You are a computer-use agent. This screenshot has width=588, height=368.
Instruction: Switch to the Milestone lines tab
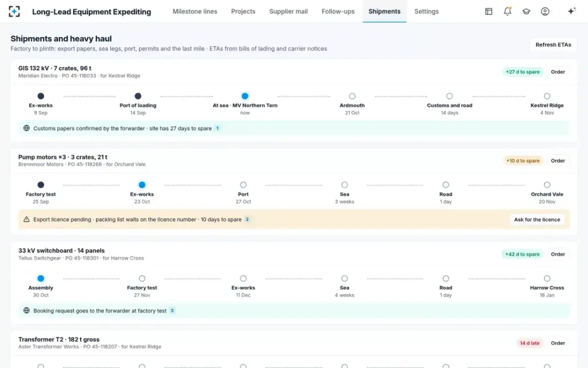195,11
